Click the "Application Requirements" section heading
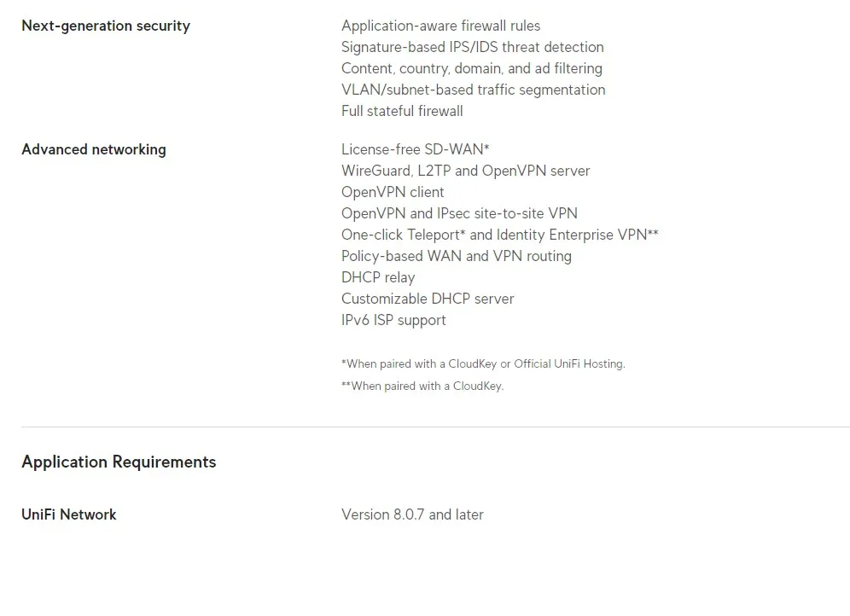850x616 pixels. click(119, 462)
